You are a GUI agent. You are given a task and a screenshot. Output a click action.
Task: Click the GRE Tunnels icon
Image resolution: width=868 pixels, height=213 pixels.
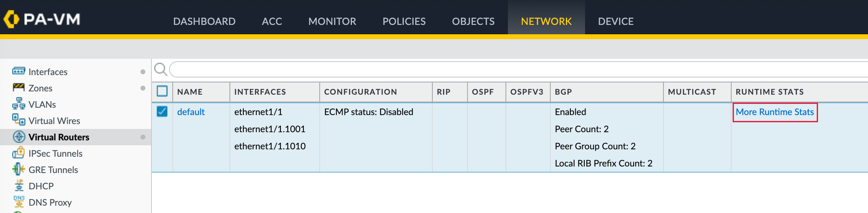pos(18,169)
